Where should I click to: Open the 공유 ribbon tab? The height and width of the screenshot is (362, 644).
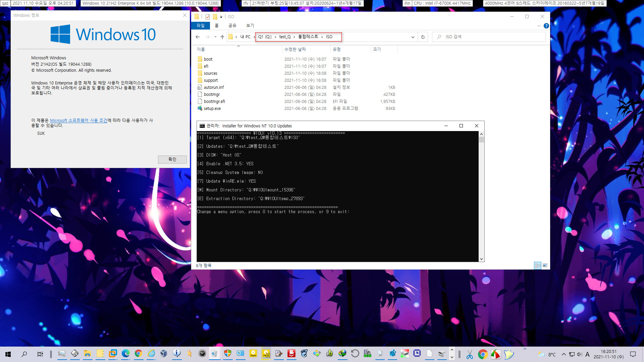(x=232, y=25)
